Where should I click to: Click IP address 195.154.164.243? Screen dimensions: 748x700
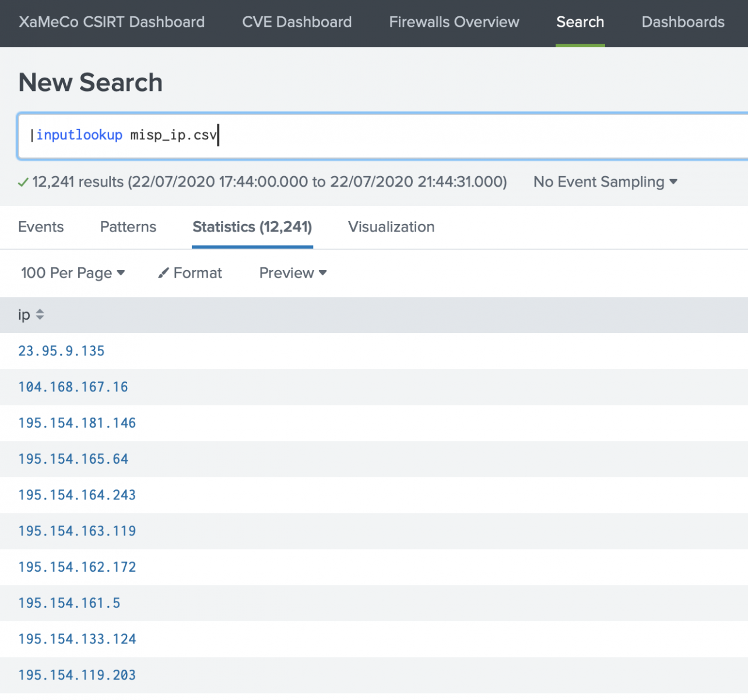[77, 495]
